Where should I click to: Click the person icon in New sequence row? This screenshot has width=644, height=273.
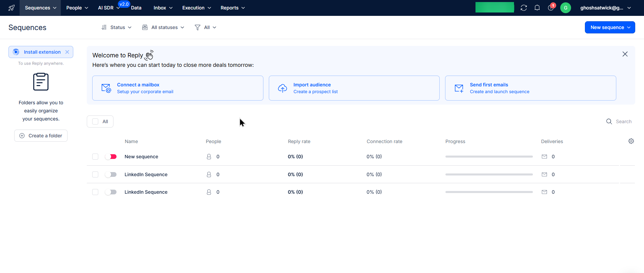[x=209, y=157]
